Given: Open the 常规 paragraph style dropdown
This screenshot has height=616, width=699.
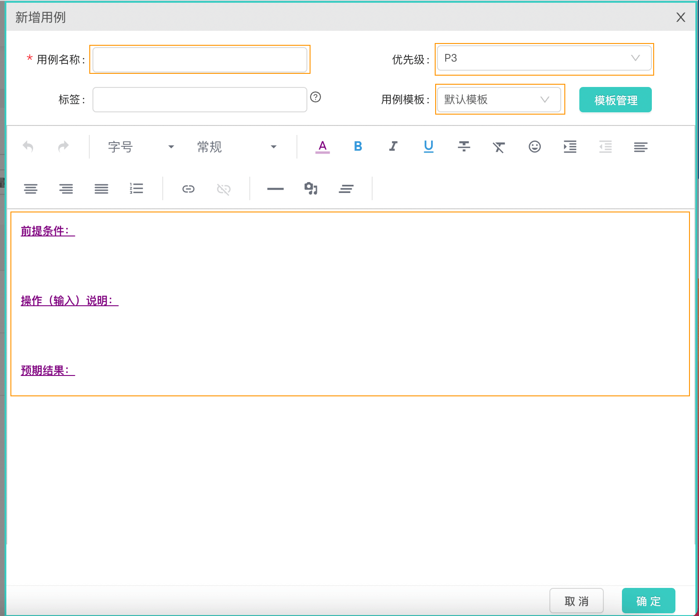Looking at the screenshot, I should pyautogui.click(x=237, y=147).
